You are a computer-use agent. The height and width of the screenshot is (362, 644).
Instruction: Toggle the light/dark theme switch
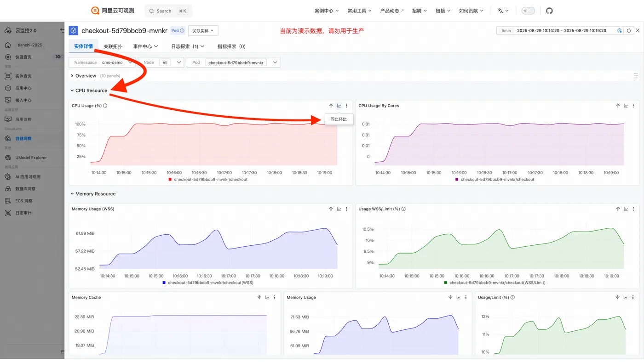(528, 11)
